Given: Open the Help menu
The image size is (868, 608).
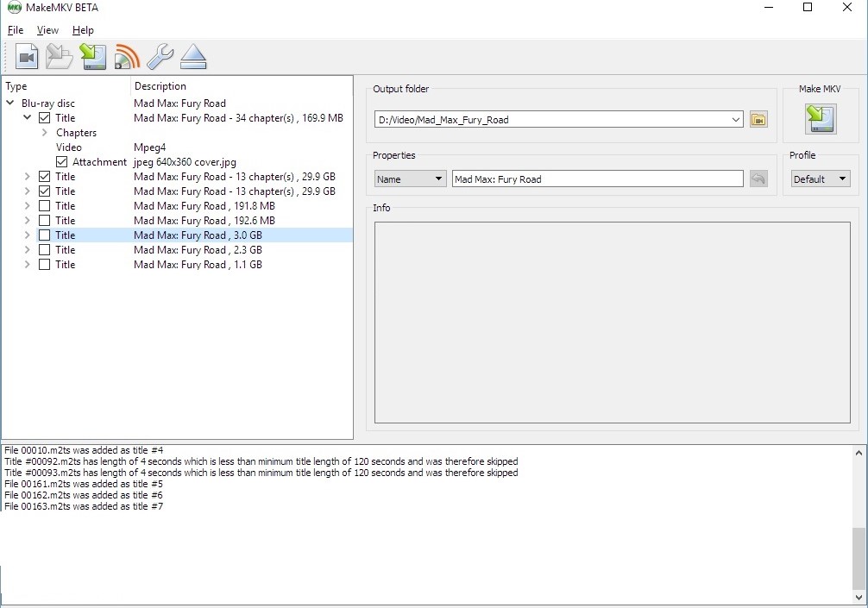Looking at the screenshot, I should coord(83,30).
